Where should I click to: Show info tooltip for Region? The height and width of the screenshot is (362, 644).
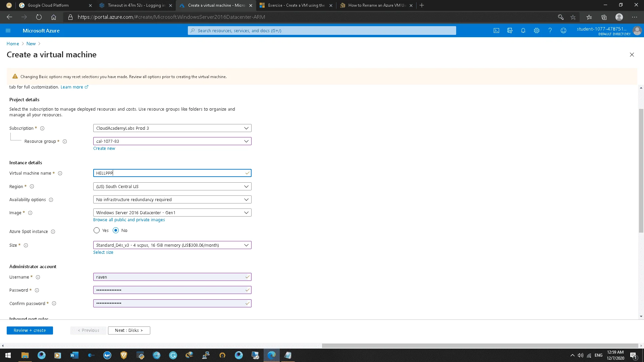point(32,186)
